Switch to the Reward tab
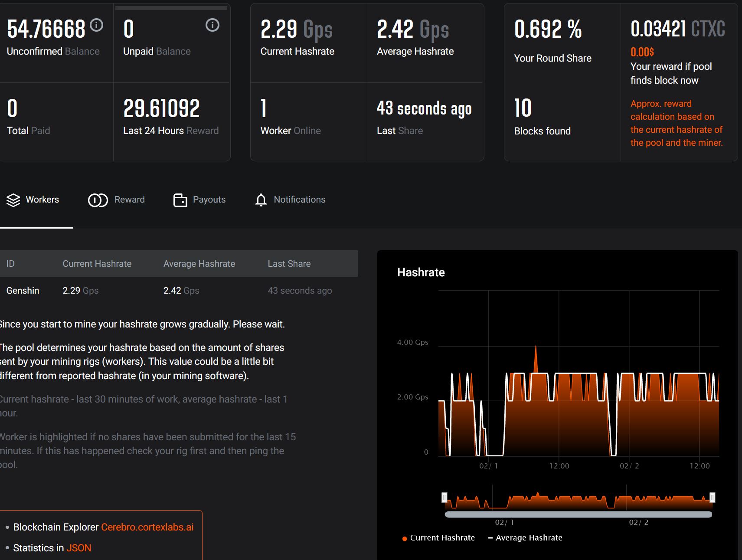Screen dimensions: 742x560 [x=129, y=200]
